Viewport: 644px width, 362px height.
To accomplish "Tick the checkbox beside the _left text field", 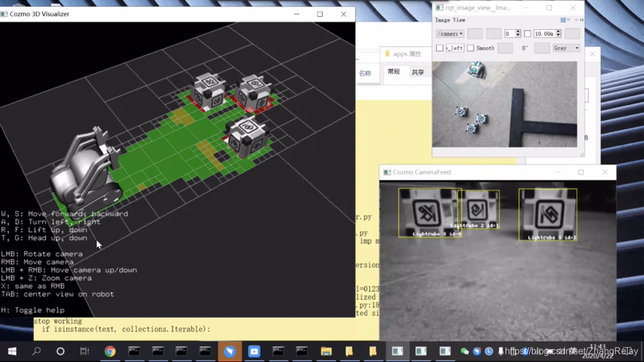I will [440, 48].
